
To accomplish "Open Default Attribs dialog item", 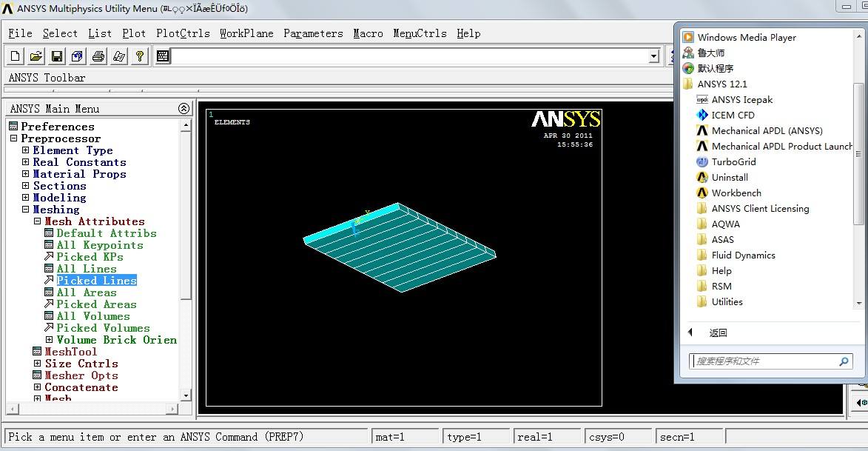I will click(x=107, y=233).
